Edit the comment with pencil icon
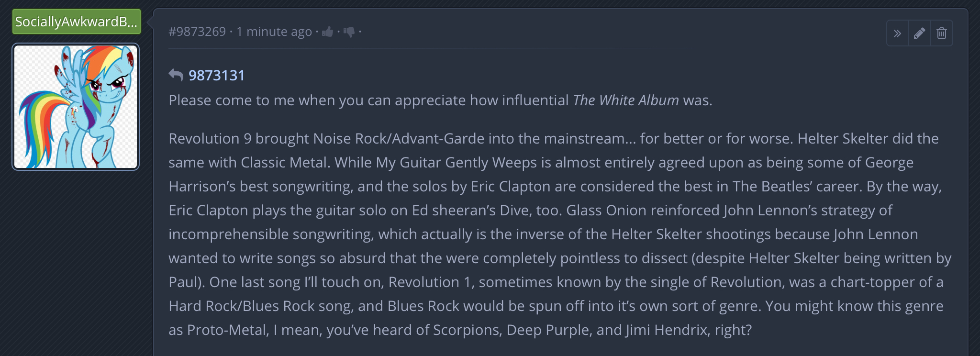Viewport: 980px width, 356px height. [x=919, y=33]
